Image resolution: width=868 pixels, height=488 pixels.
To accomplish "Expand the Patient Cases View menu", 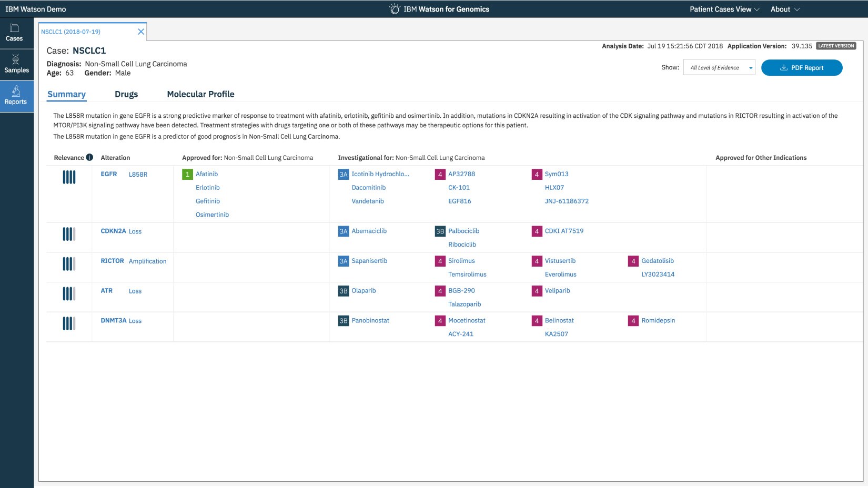I will coord(724,9).
